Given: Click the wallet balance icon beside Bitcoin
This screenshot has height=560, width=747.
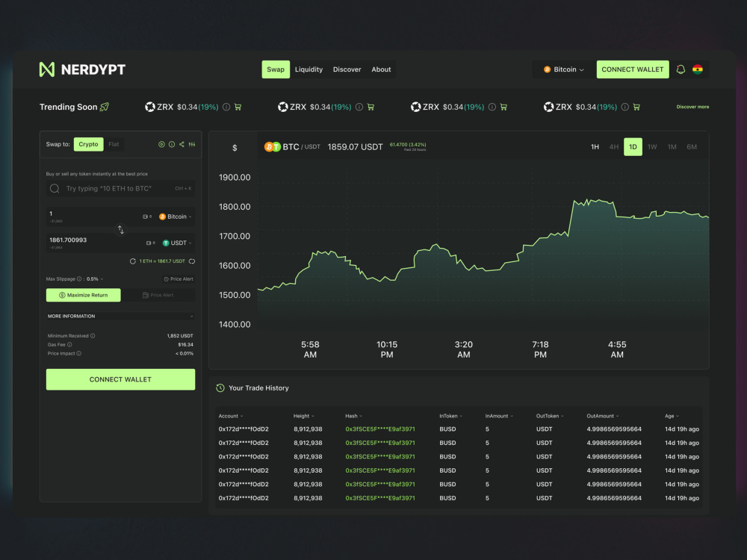Looking at the screenshot, I should coord(146,217).
